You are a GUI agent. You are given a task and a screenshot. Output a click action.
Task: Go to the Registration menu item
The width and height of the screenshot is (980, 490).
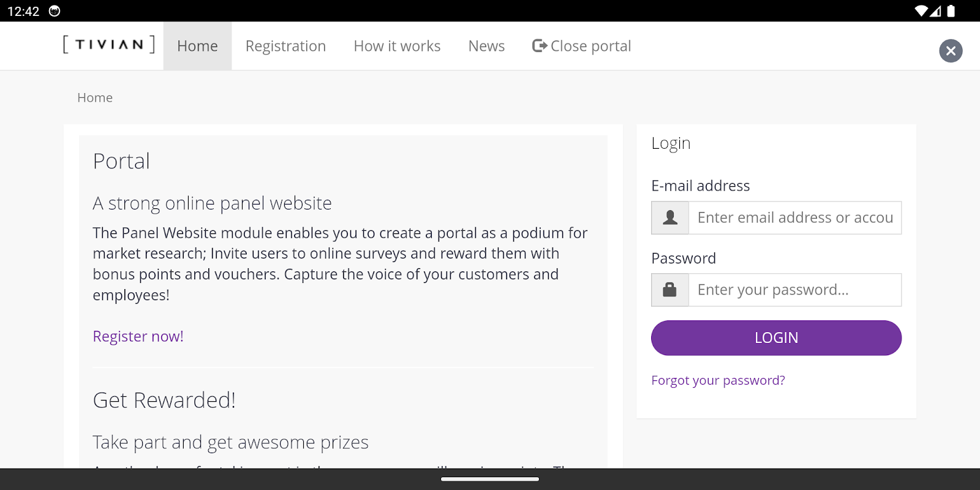click(285, 47)
